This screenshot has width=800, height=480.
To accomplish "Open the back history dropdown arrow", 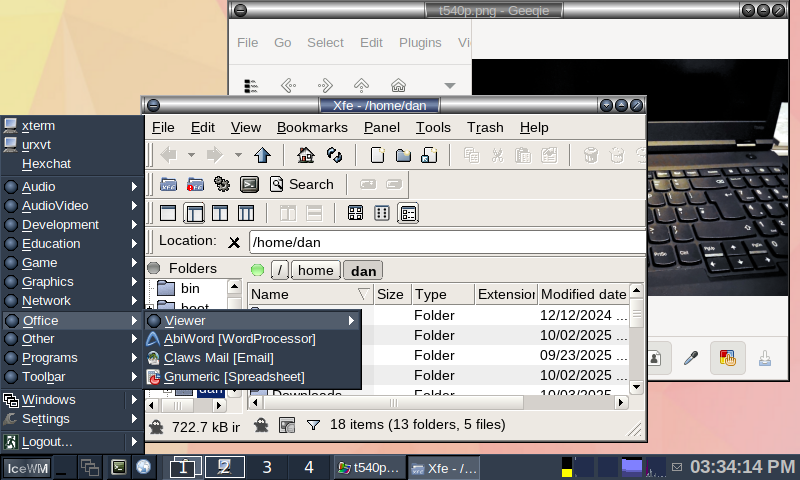I will point(190,155).
